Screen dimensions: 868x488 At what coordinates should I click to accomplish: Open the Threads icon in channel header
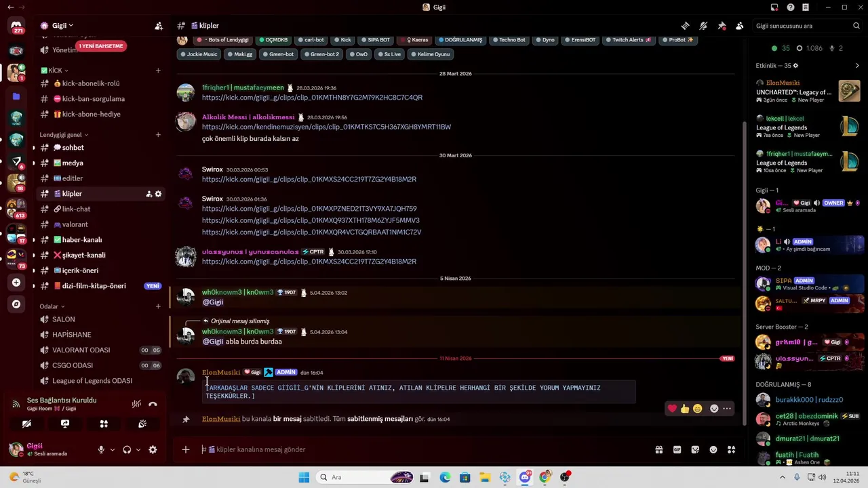pyautogui.click(x=686, y=26)
